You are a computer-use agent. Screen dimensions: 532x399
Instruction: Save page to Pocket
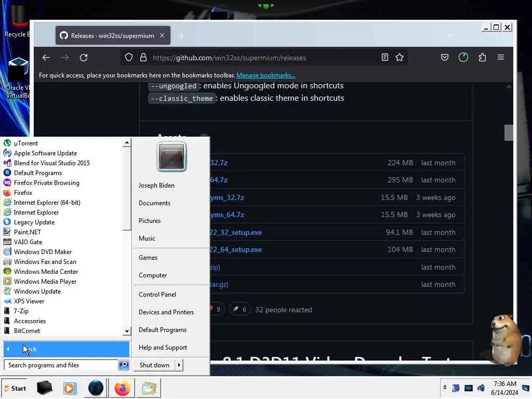coord(445,57)
